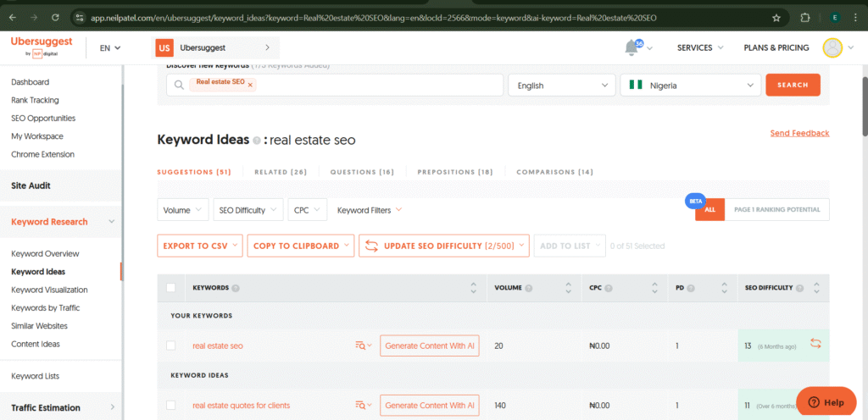Tick the select-all checkbox in table header

click(x=171, y=288)
